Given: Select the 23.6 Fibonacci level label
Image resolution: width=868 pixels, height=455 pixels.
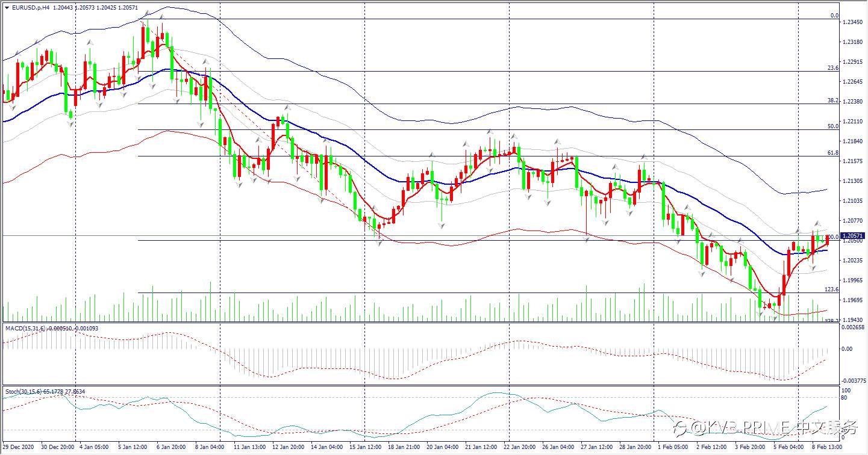Looking at the screenshot, I should tap(832, 68).
